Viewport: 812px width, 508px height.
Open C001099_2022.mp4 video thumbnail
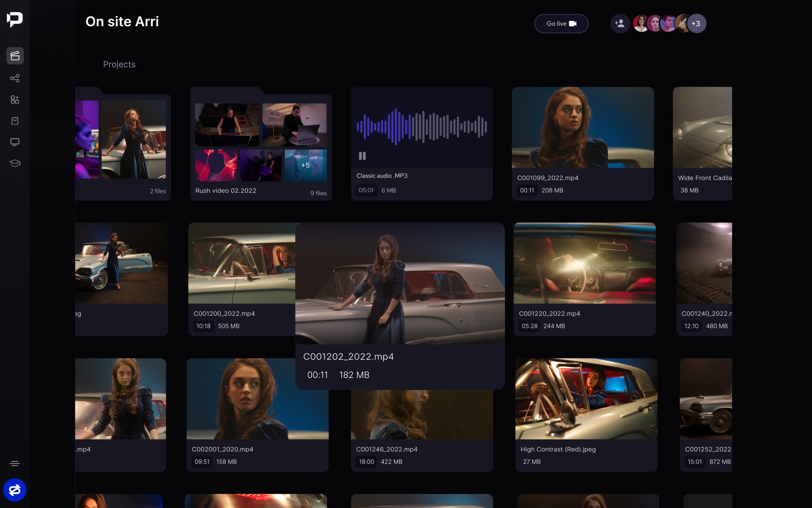coord(583,127)
